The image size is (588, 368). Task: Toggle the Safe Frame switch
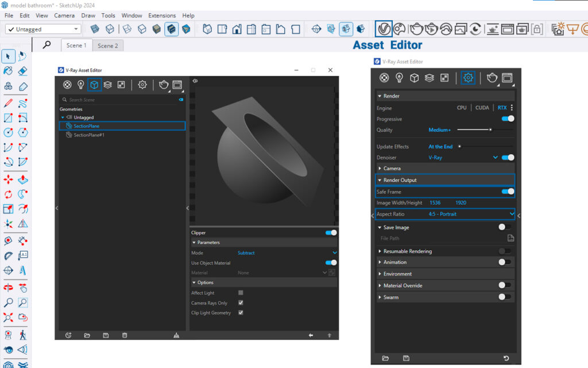pyautogui.click(x=507, y=192)
